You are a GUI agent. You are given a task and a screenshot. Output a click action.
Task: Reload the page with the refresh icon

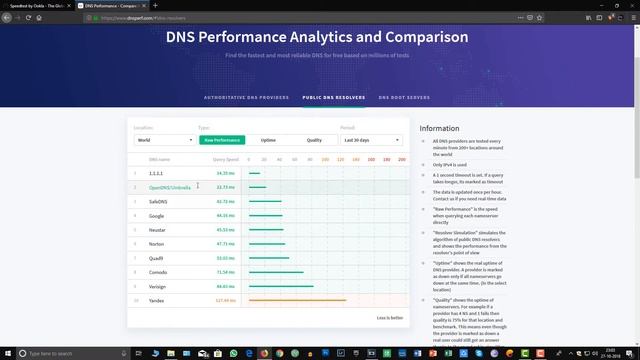point(29,18)
